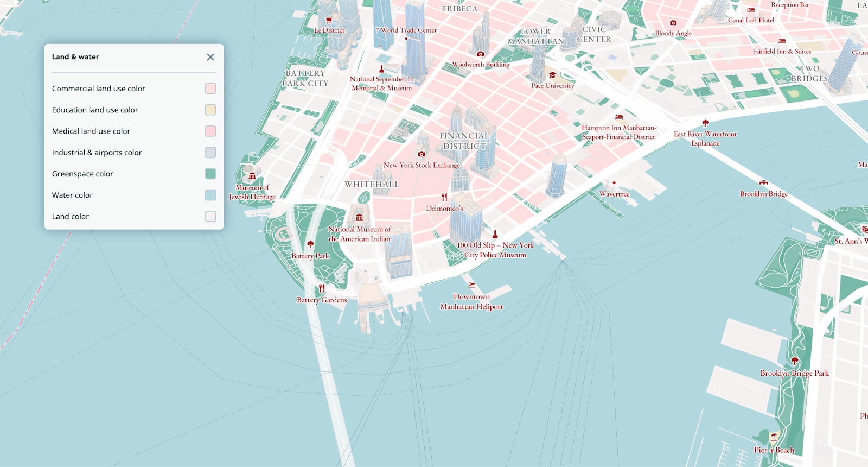Screen dimensions: 868x467
Task: Close the Land & water panel
Action: [210, 57]
